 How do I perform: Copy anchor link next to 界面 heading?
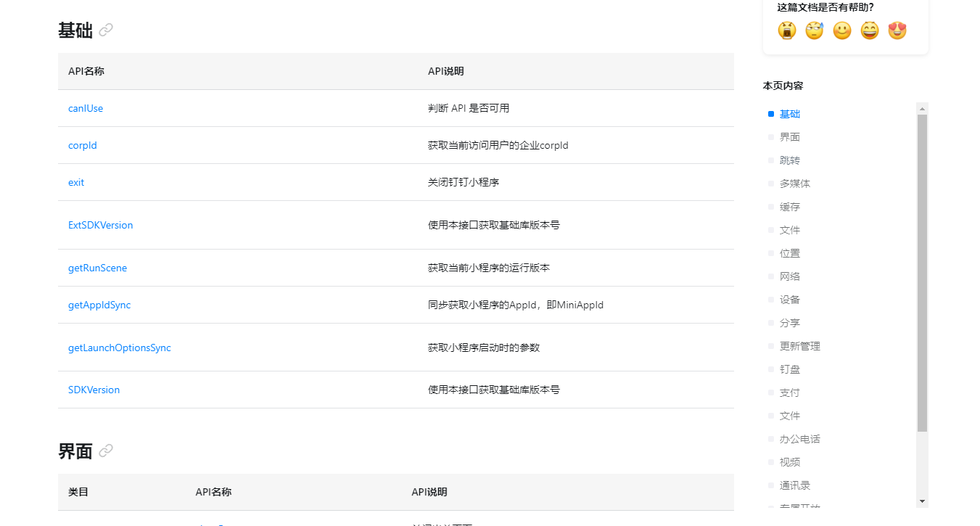click(106, 451)
